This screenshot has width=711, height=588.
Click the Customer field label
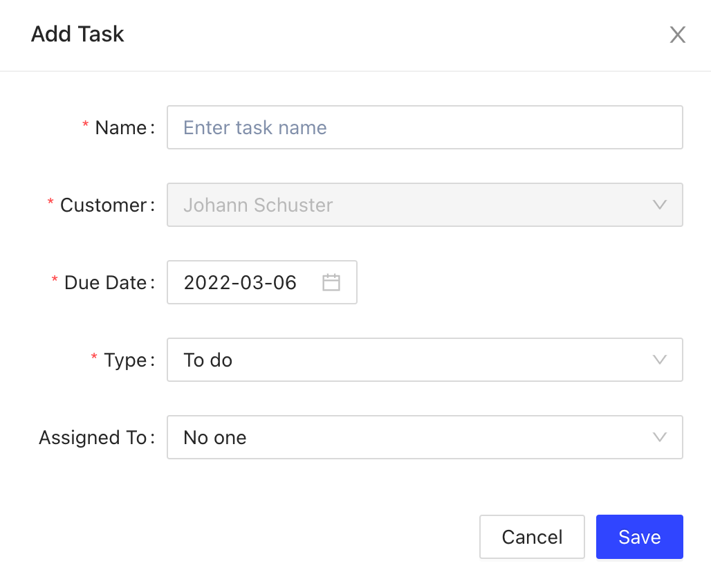(103, 205)
